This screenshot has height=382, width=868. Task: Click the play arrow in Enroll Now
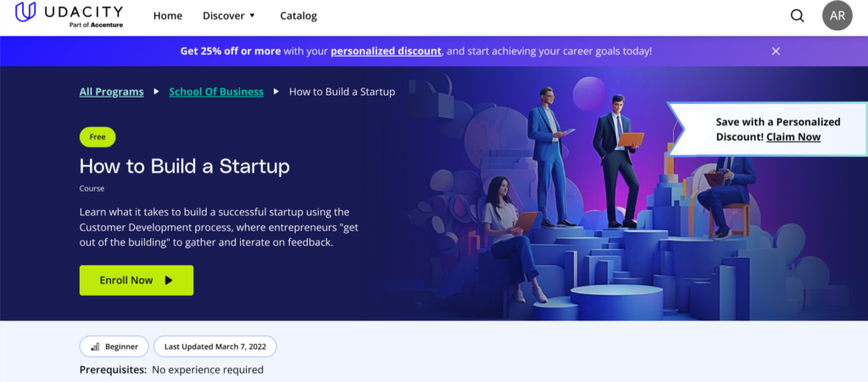[169, 280]
